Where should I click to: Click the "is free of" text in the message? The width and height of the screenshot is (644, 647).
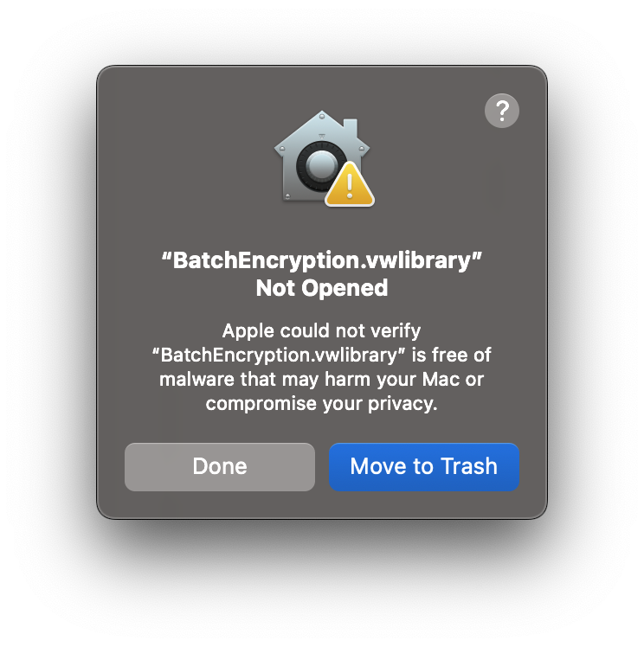(451, 355)
